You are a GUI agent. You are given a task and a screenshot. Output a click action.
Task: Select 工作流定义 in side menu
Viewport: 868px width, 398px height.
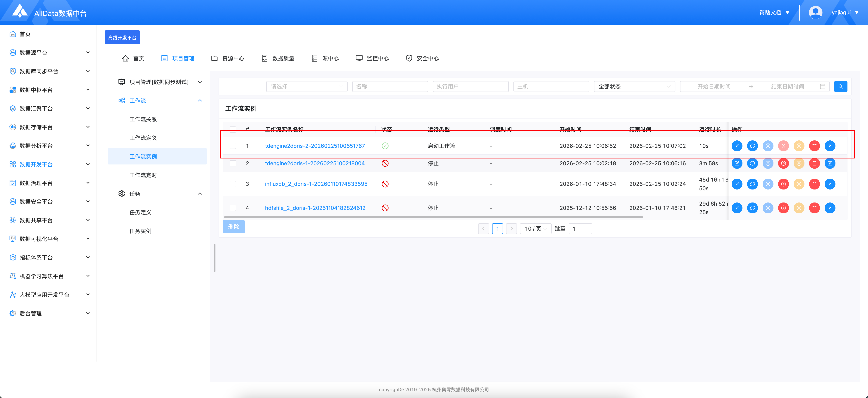click(x=143, y=138)
